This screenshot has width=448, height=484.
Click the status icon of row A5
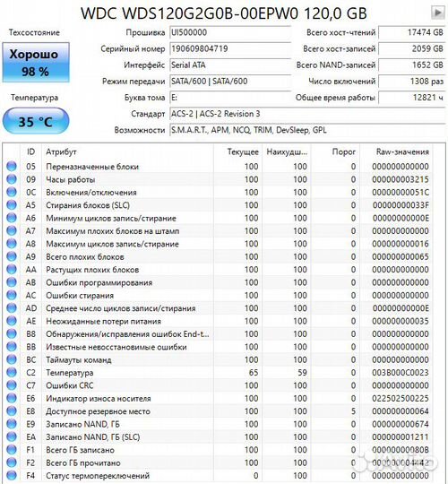click(x=12, y=204)
